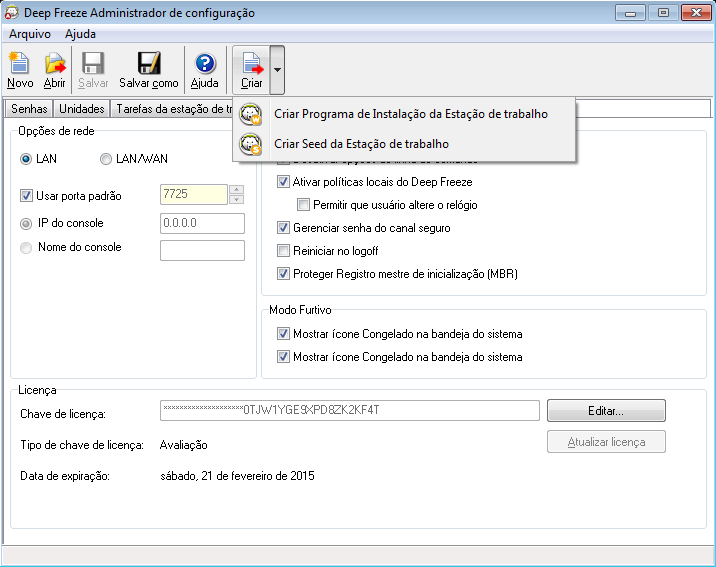Toggle Ativar políticas locais do Deep Freeze

283,182
